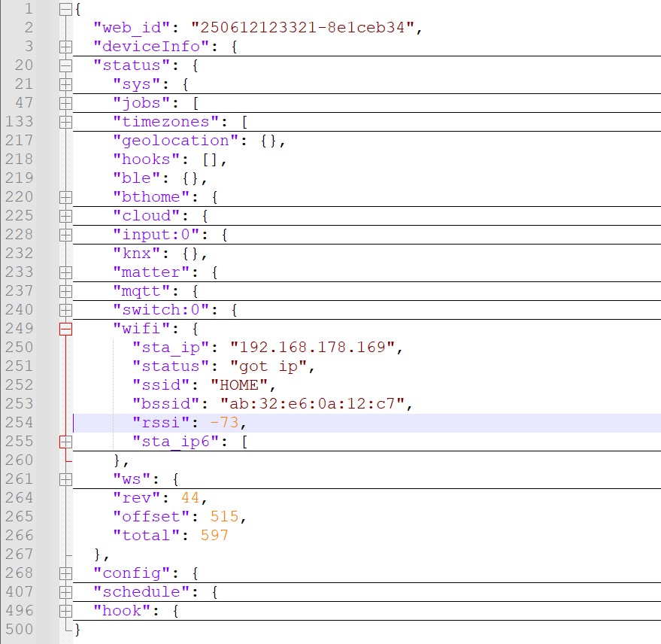
Task: Click the "total" value 597
Action: 214,536
